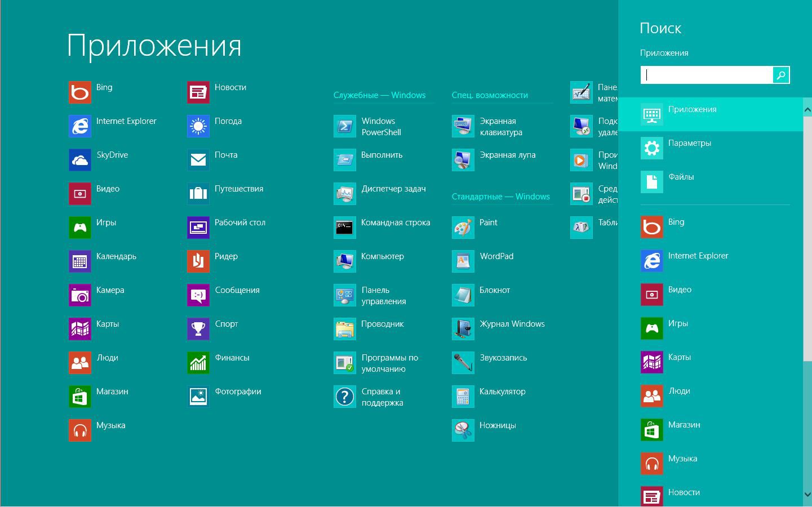The height and width of the screenshot is (507, 812).
Task: Open Справка и поддержка help
Action: (x=369, y=397)
